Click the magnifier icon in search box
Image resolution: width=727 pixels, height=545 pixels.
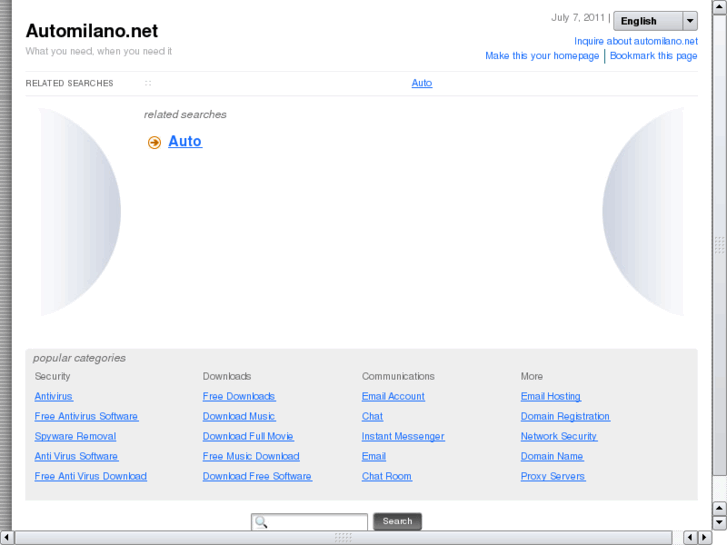tap(261, 522)
